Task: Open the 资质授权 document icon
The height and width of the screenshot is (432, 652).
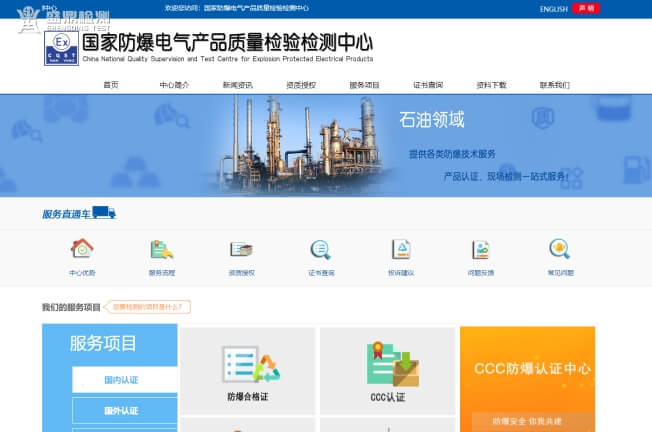Action: coord(242,249)
